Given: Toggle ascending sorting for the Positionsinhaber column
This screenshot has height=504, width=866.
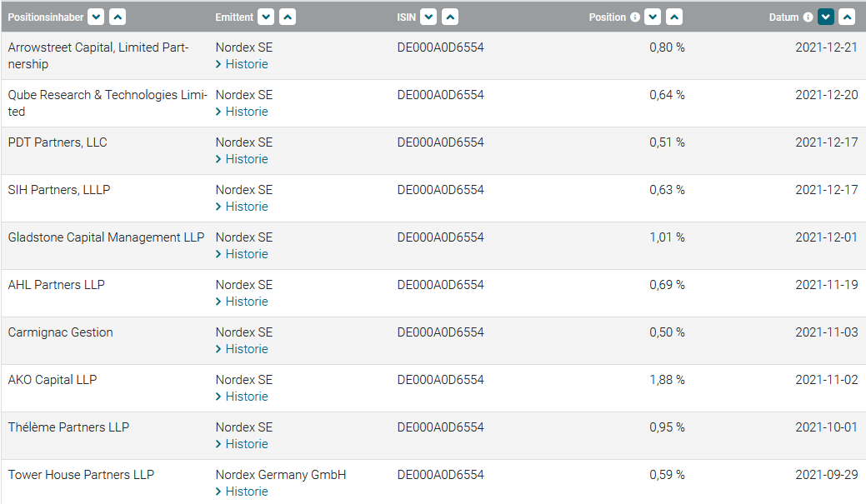Looking at the screenshot, I should pyautogui.click(x=118, y=17).
